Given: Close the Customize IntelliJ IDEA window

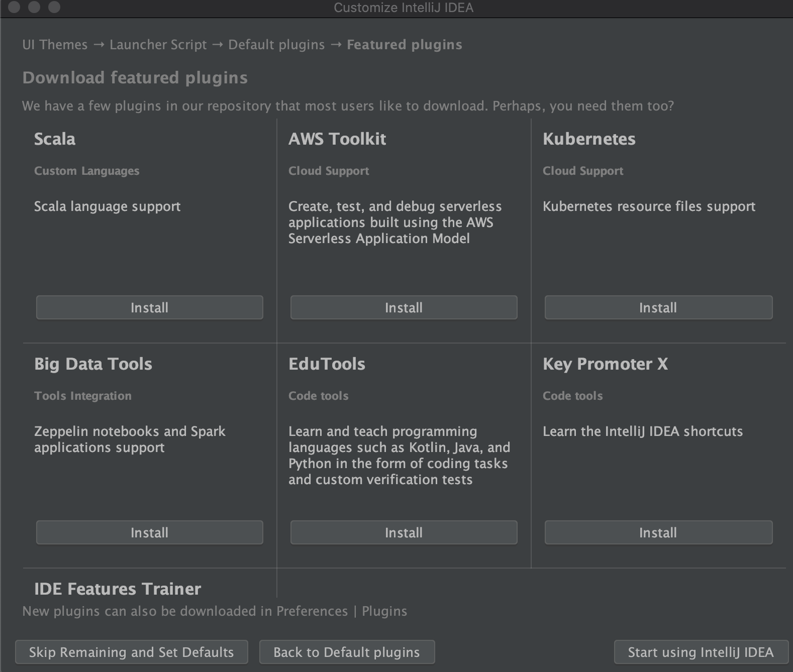Looking at the screenshot, I should click(x=14, y=7).
